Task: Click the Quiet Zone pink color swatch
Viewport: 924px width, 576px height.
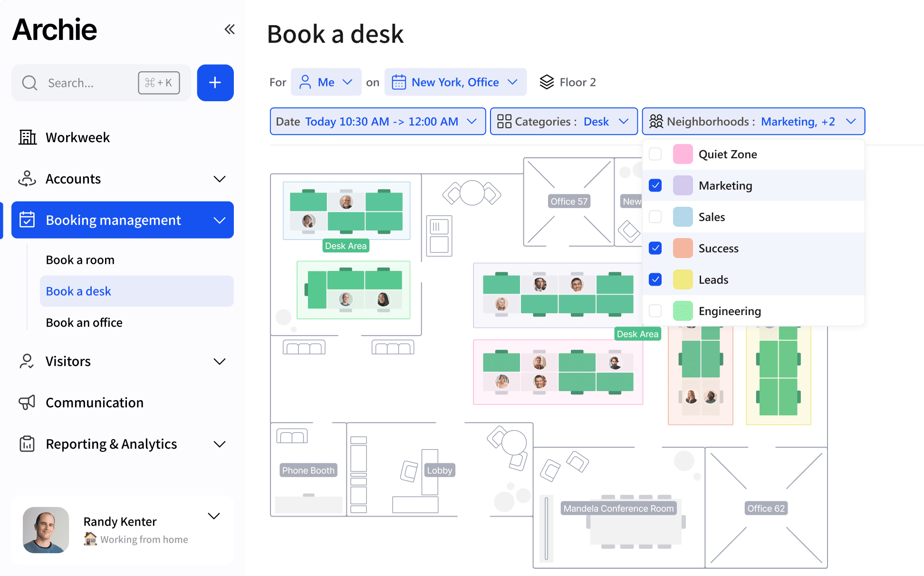Action: [x=683, y=154]
